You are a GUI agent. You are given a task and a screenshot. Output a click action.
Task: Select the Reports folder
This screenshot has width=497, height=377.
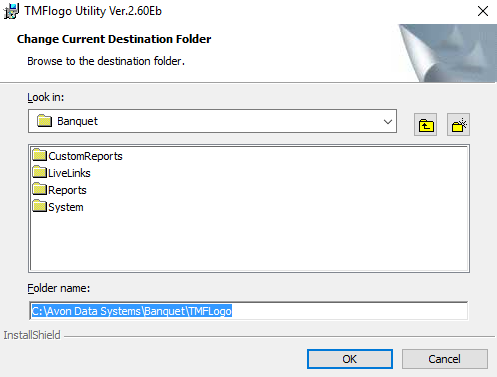pos(60,190)
